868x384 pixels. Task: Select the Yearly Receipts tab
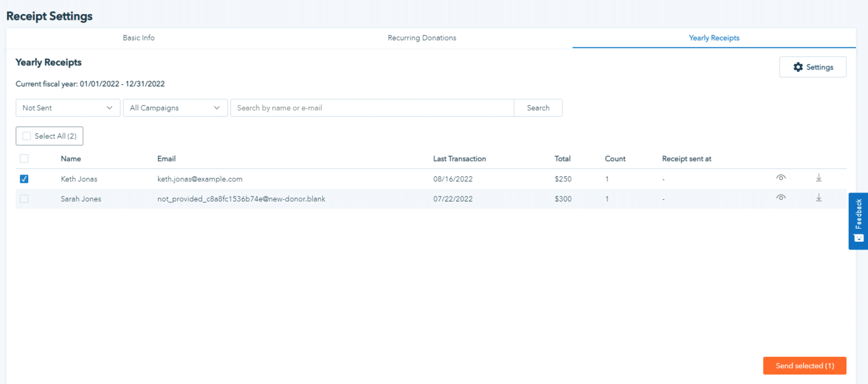pos(714,38)
